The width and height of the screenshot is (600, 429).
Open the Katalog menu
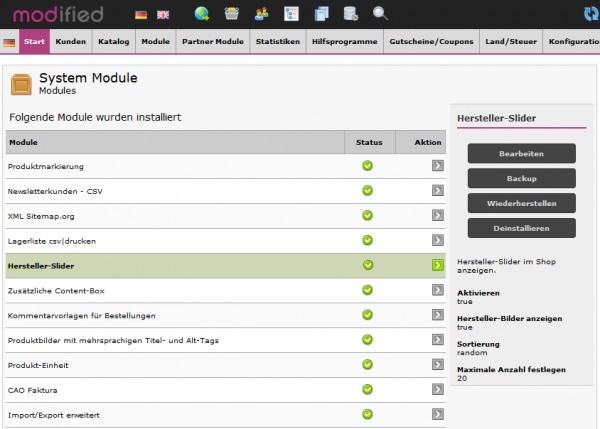coord(113,43)
